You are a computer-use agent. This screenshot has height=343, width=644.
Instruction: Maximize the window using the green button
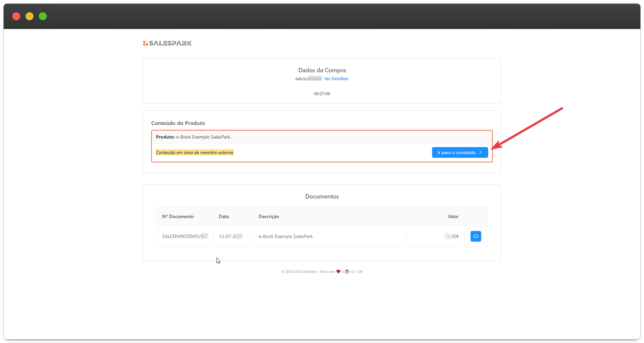point(43,16)
